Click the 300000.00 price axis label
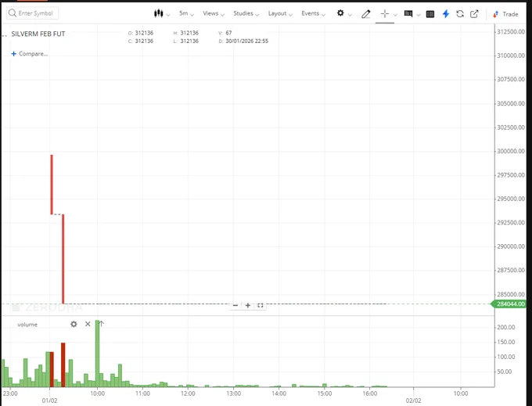Image resolution: width=532 pixels, height=406 pixels. click(x=511, y=151)
